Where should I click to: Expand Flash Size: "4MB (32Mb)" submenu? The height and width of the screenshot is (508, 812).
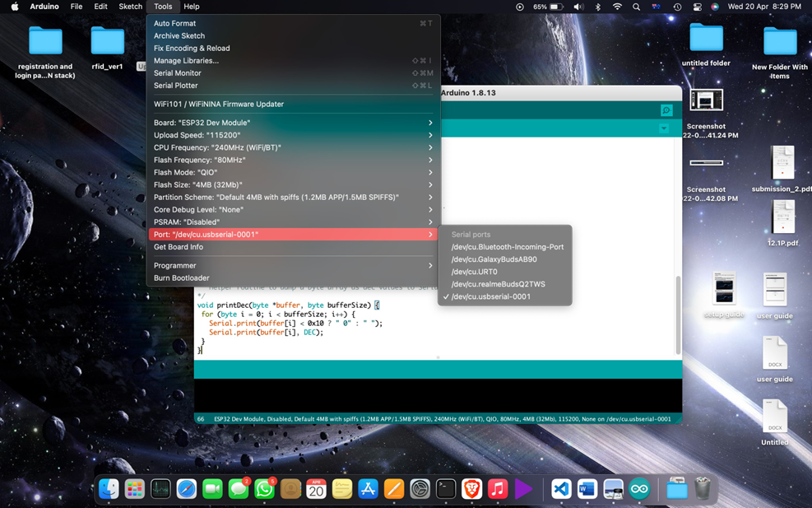[293, 184]
